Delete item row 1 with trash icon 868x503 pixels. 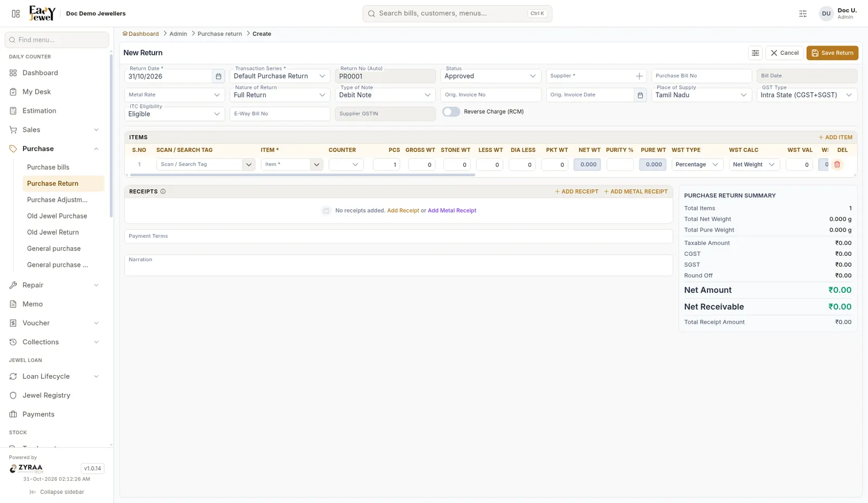click(837, 165)
